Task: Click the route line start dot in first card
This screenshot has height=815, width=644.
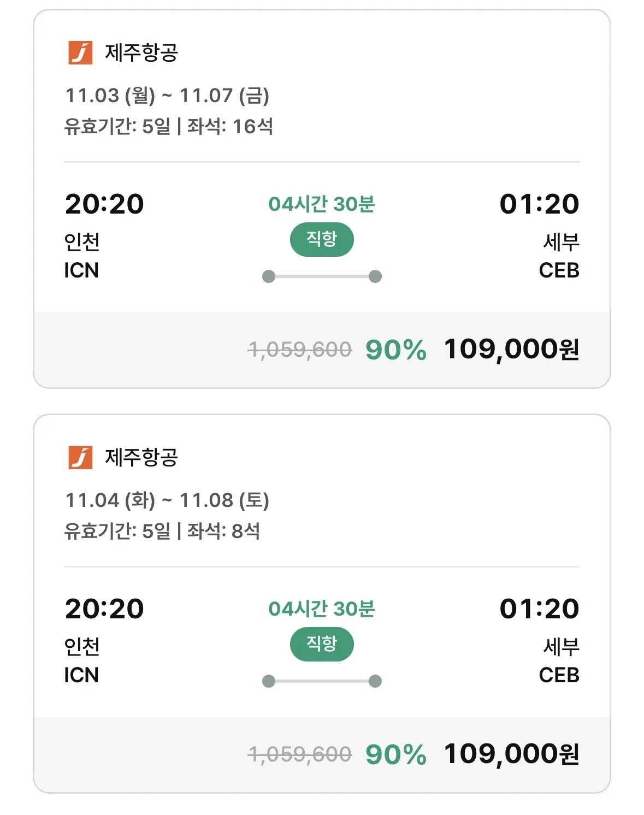Action: 269,276
